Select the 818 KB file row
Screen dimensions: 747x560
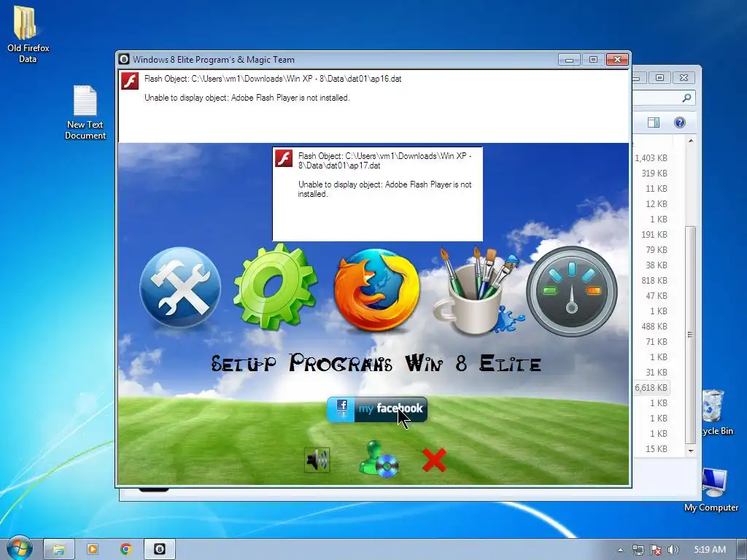pyautogui.click(x=651, y=281)
